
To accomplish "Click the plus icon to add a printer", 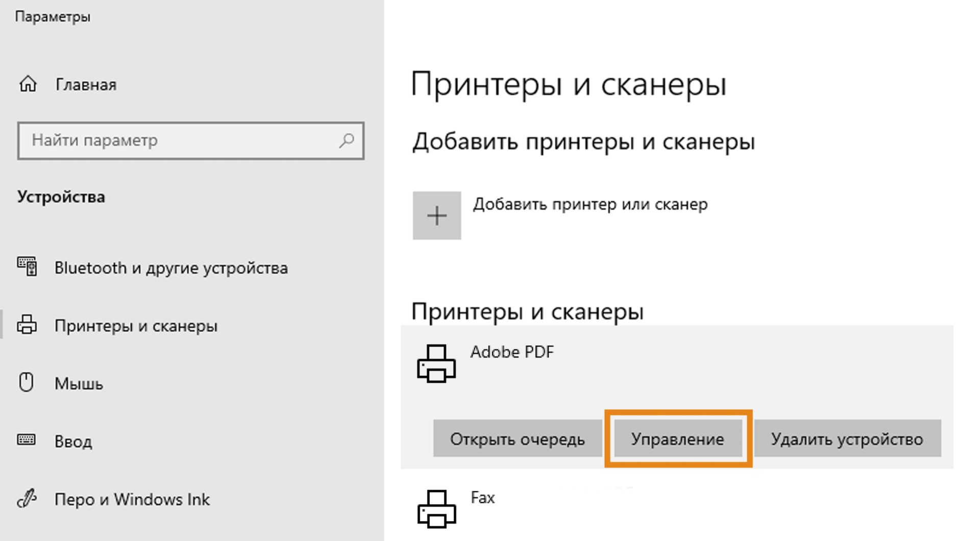I will coord(437,216).
